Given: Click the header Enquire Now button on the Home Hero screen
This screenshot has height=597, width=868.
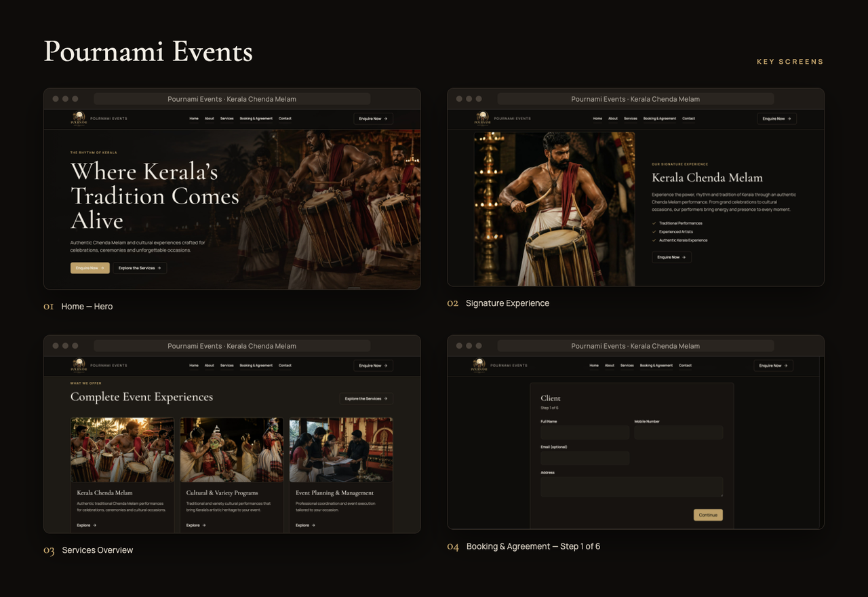Looking at the screenshot, I should click(x=373, y=119).
